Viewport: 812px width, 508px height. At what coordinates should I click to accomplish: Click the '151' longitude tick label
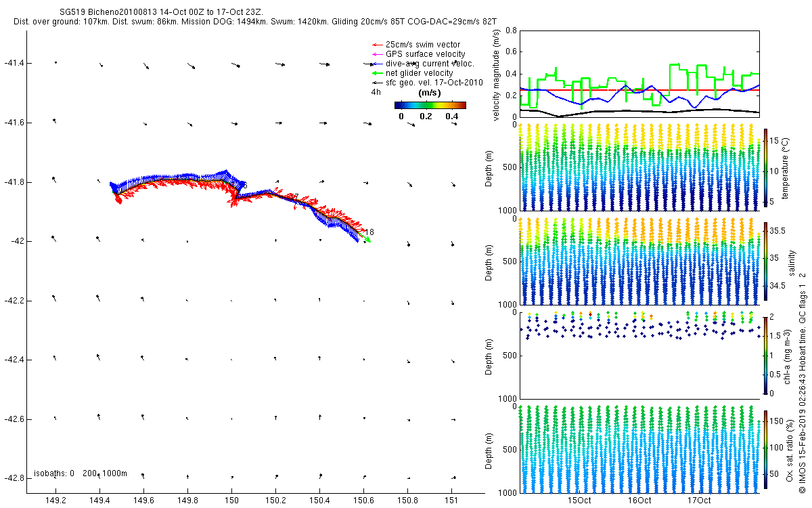[x=452, y=501]
